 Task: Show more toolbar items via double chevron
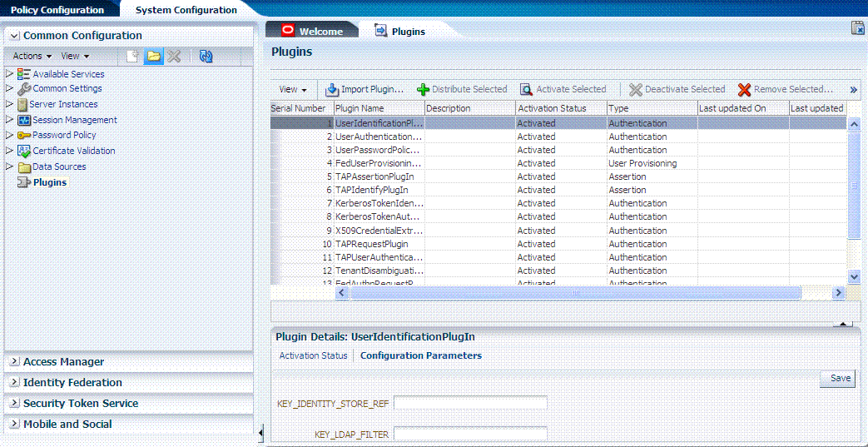pyautogui.click(x=853, y=90)
